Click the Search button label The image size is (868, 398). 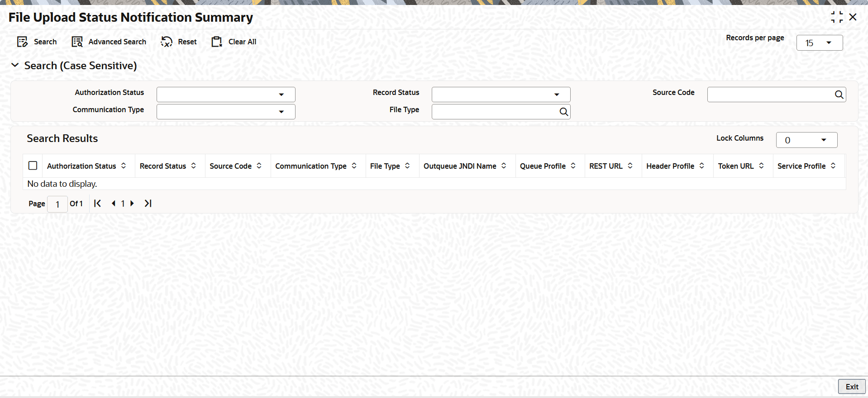pos(45,42)
